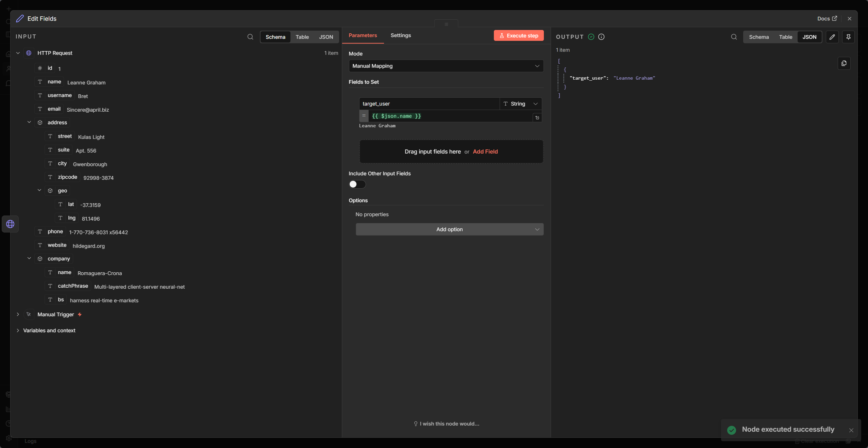Click the edit output pencil icon
This screenshot has height=448, width=868.
(x=832, y=37)
